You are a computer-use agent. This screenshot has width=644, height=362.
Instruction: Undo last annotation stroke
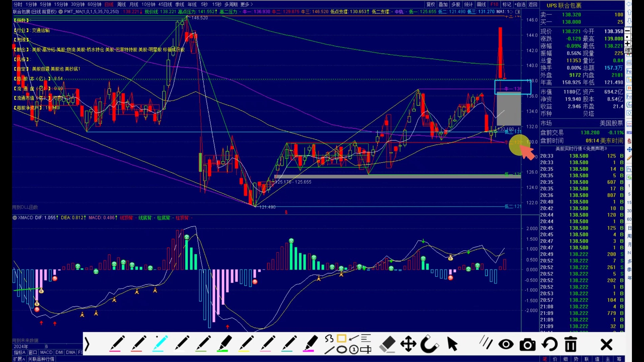[549, 344]
